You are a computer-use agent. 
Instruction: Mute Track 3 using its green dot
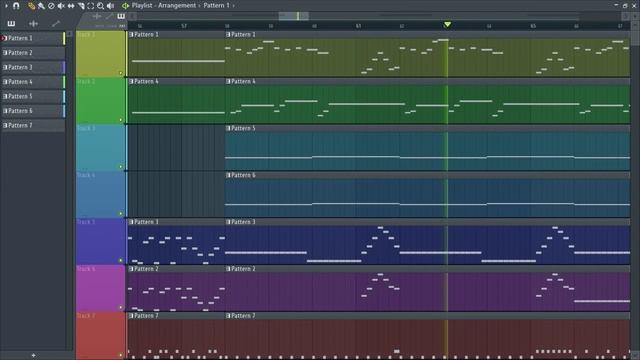pyautogui.click(x=120, y=167)
